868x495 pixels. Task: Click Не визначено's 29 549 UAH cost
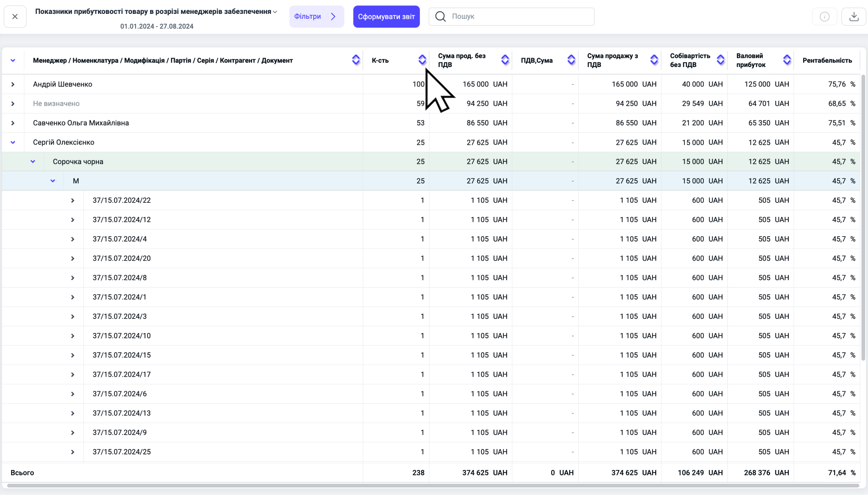702,103
